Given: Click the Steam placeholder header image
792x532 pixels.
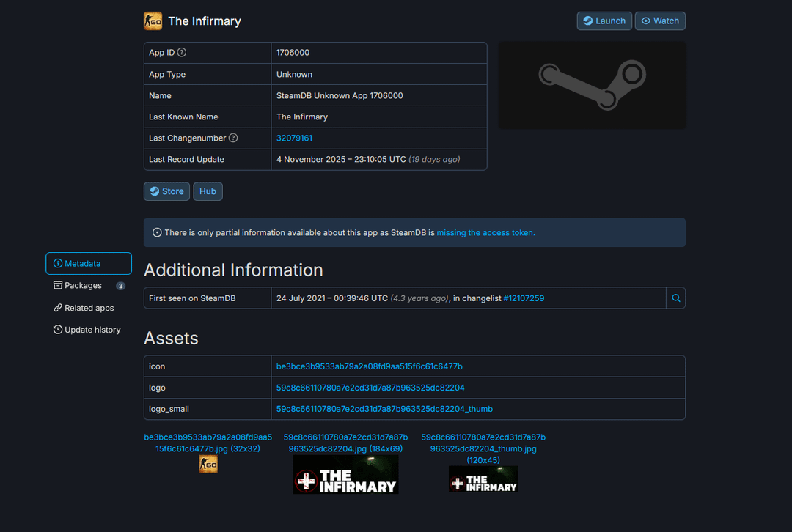Looking at the screenshot, I should click(592, 85).
